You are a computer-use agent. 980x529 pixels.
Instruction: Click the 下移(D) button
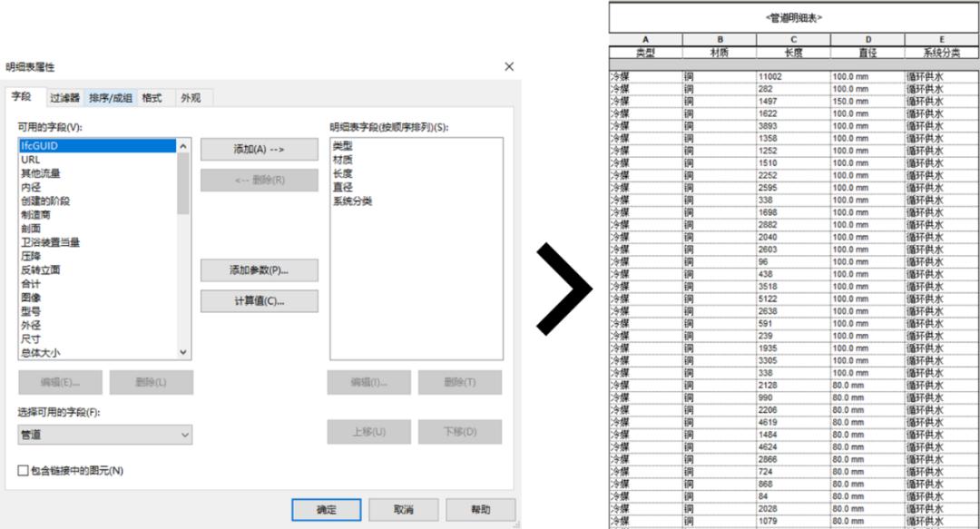(461, 431)
